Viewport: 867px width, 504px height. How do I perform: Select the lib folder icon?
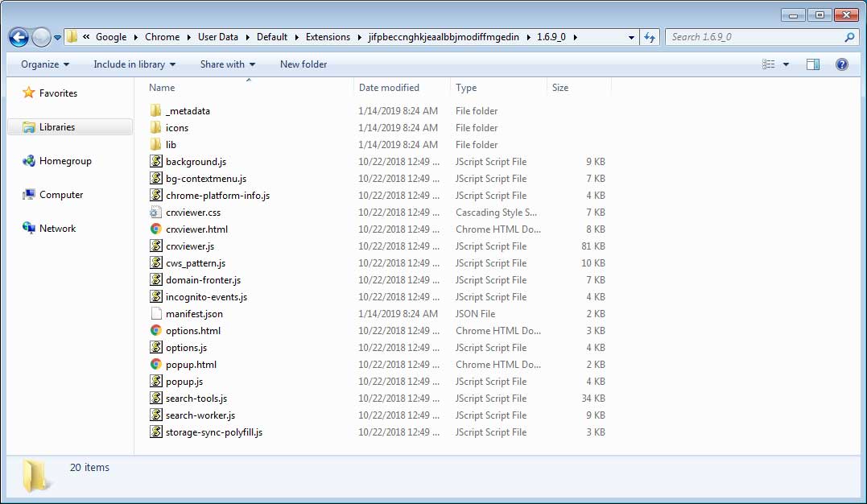[x=156, y=144]
